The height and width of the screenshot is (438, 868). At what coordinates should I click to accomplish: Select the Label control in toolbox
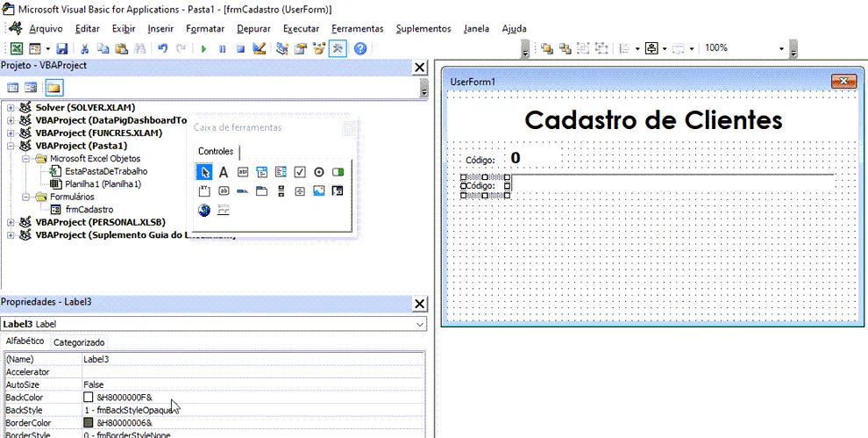[x=224, y=172]
